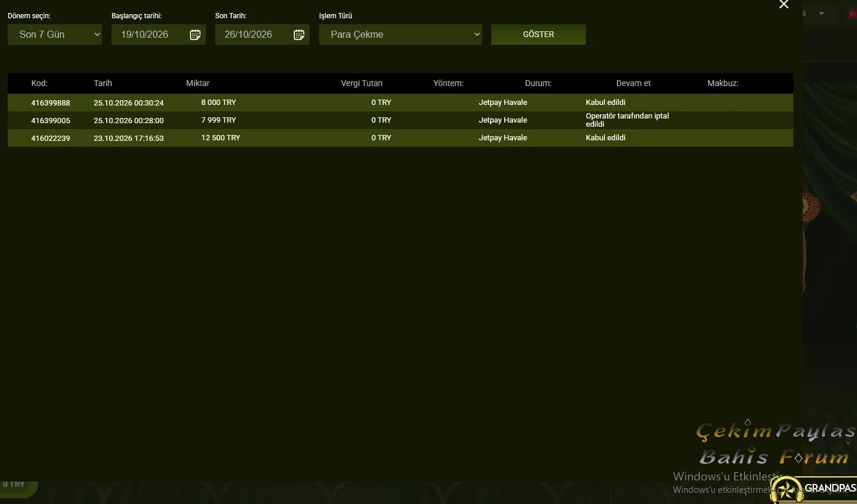The height and width of the screenshot is (504, 857).
Task: Click the Kod: column header
Action: 40,83
